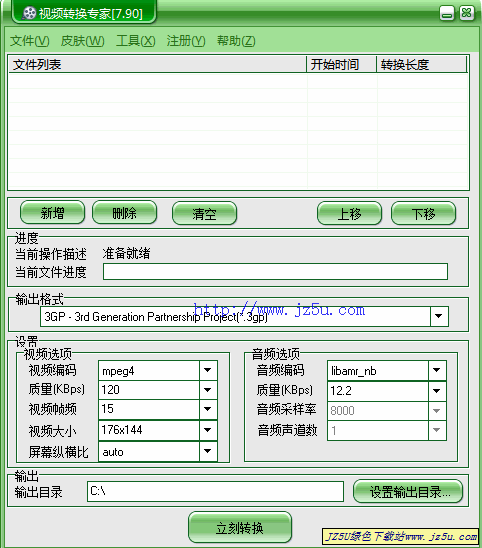Expand the 输出格式 3GP format dropdown
Image resolution: width=482 pixels, height=548 pixels.
pyautogui.click(x=439, y=316)
